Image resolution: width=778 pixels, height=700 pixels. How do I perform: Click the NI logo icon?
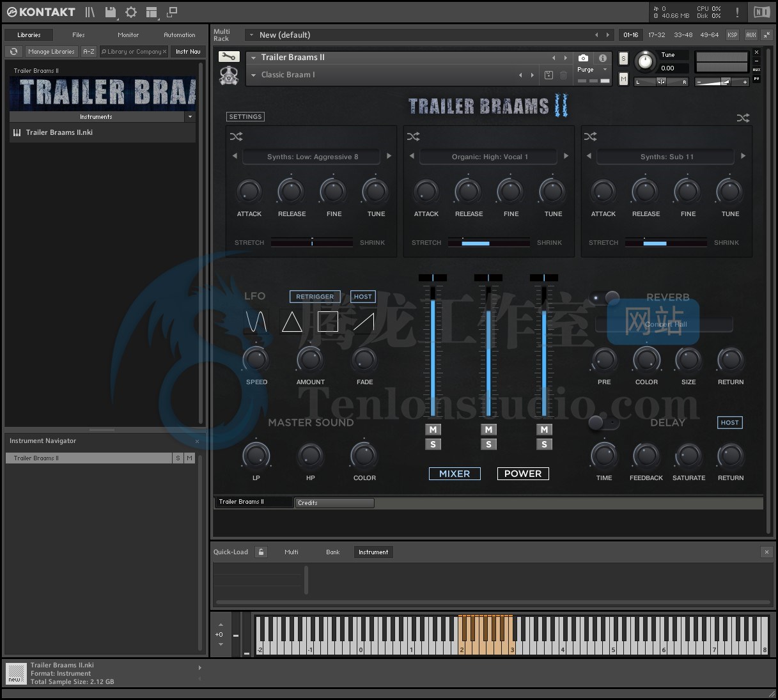tap(761, 12)
